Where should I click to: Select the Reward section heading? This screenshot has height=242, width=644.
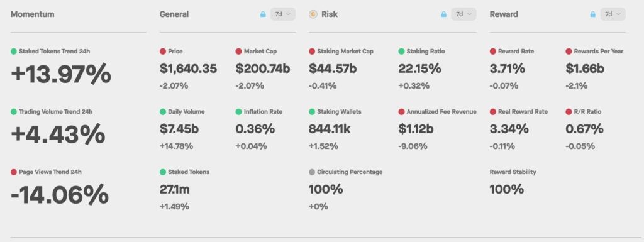(x=504, y=14)
